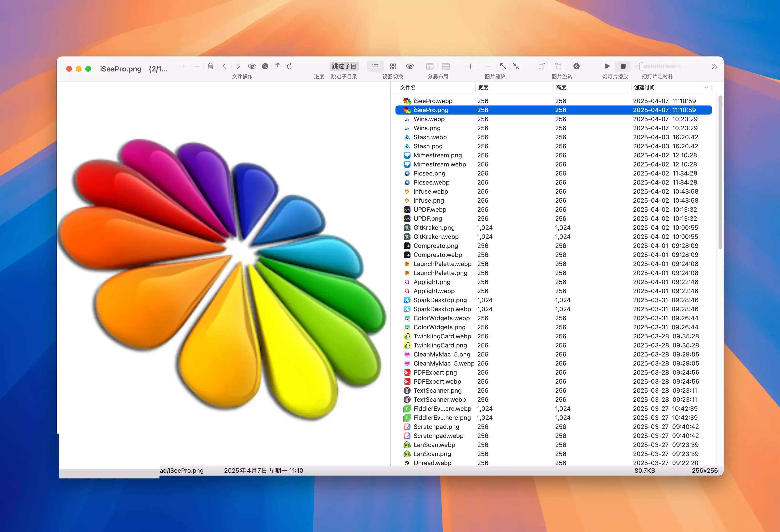Click the 创建时间 column sort chevron

click(x=706, y=88)
